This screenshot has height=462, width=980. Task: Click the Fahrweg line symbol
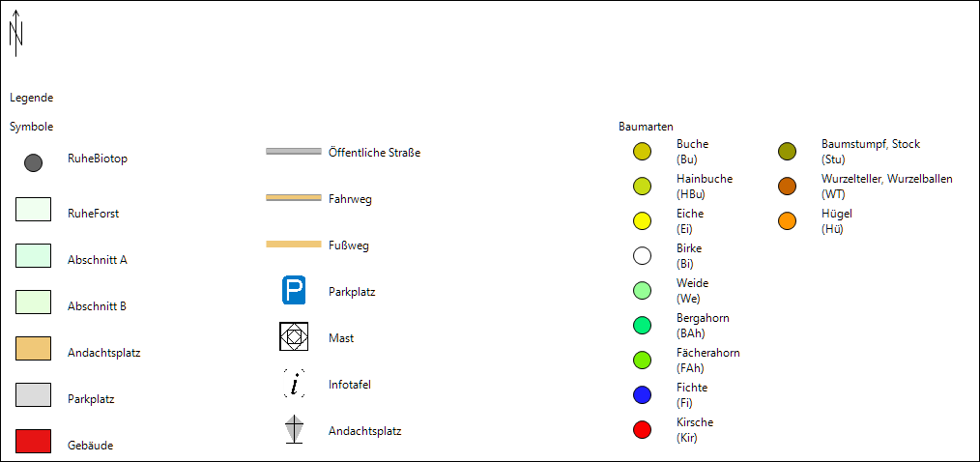[294, 198]
